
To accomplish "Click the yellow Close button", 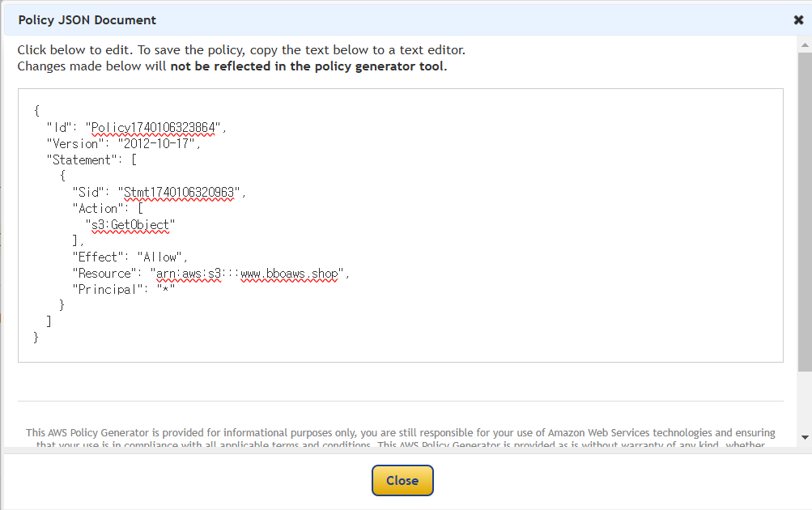I will [402, 481].
